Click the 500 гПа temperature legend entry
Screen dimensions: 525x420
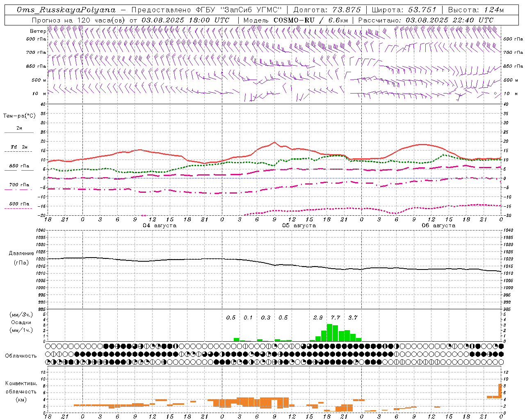tap(19, 204)
